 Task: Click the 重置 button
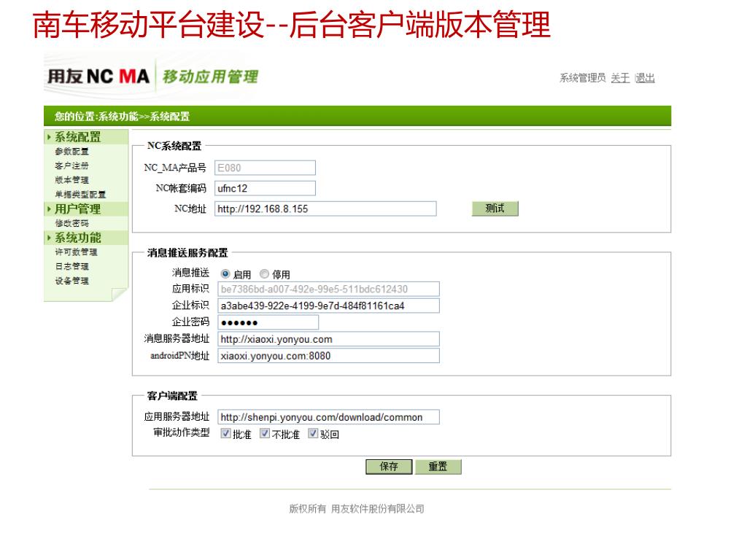[x=438, y=467]
